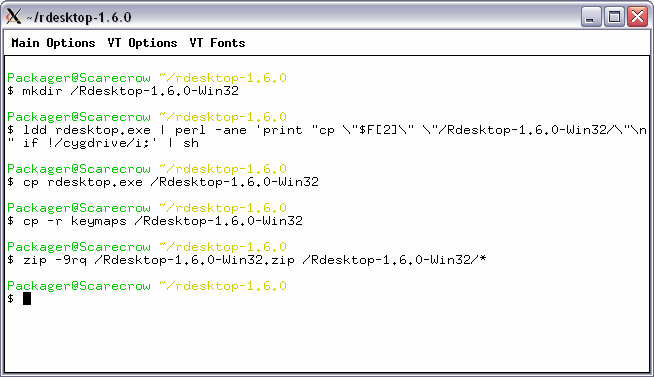Viewport: 654px width, 377px height.
Task: Click the 'if !/cygdrive/i;' | sh line
Action: pos(103,143)
